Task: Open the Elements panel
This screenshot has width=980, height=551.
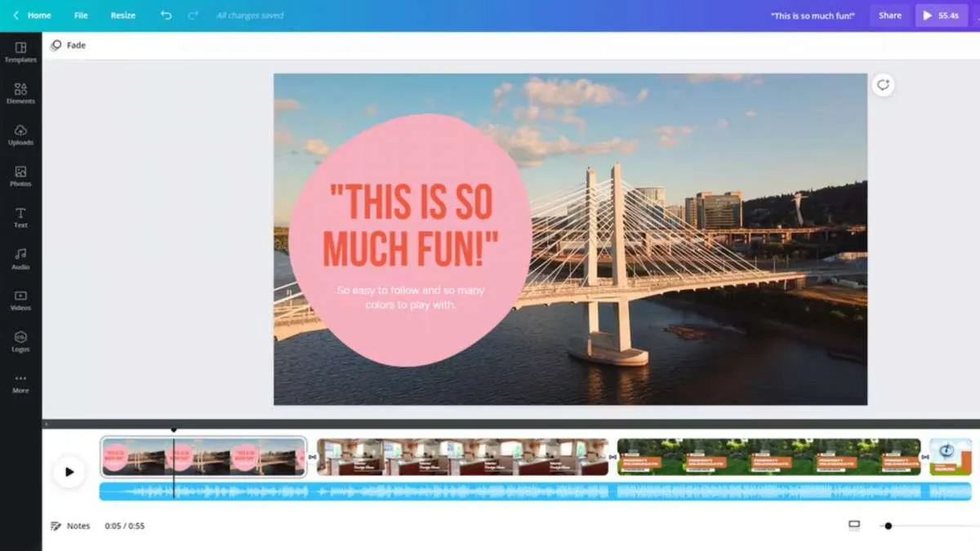Action: pos(20,92)
